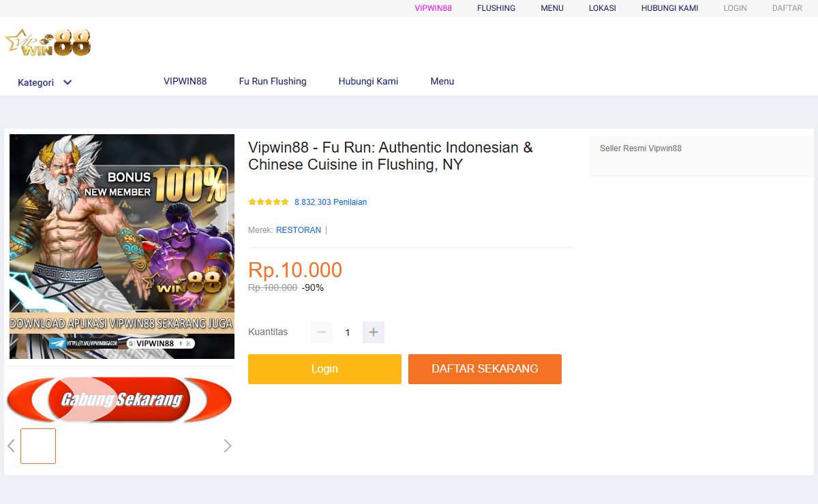The width and height of the screenshot is (818, 504).
Task: Click the chevron next to Kategori
Action: click(67, 82)
